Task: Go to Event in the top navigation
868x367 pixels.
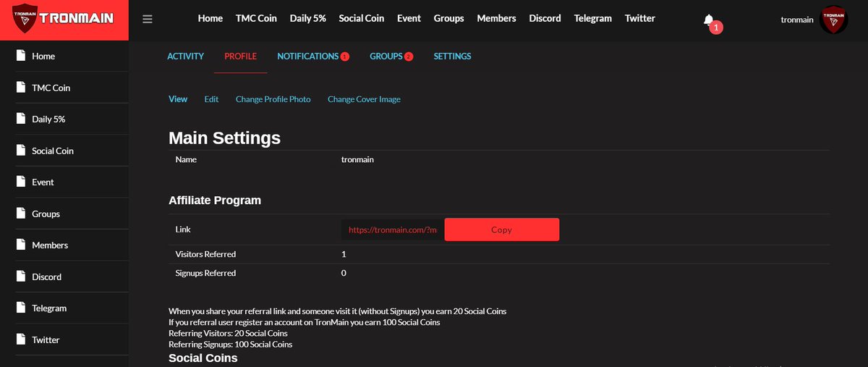Action: 409,18
